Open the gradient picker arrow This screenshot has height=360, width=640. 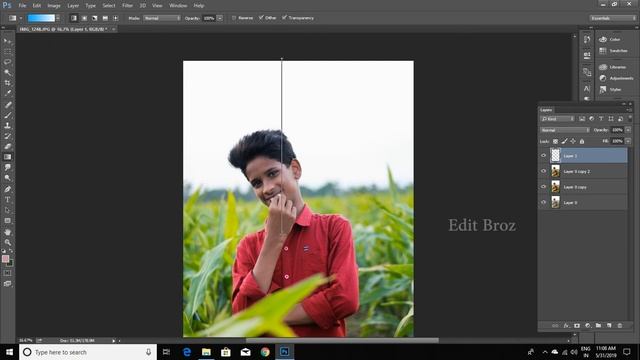pyautogui.click(x=58, y=18)
